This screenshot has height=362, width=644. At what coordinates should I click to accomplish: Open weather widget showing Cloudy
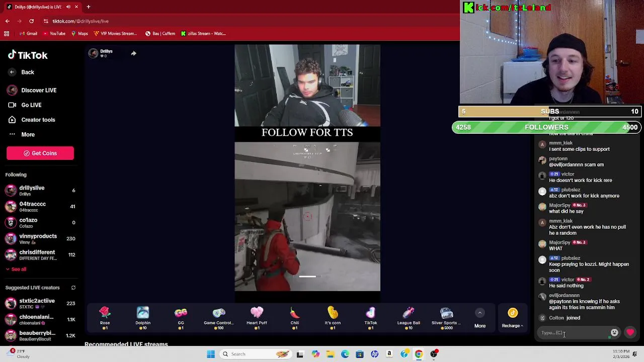18,354
